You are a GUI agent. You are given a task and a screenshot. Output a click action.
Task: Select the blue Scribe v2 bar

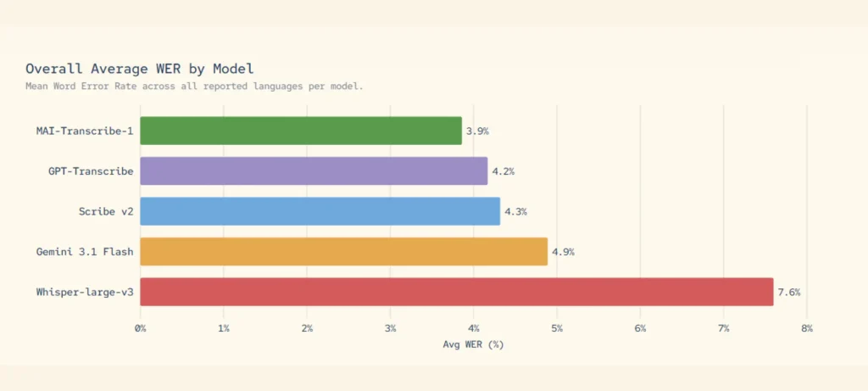[320, 211]
